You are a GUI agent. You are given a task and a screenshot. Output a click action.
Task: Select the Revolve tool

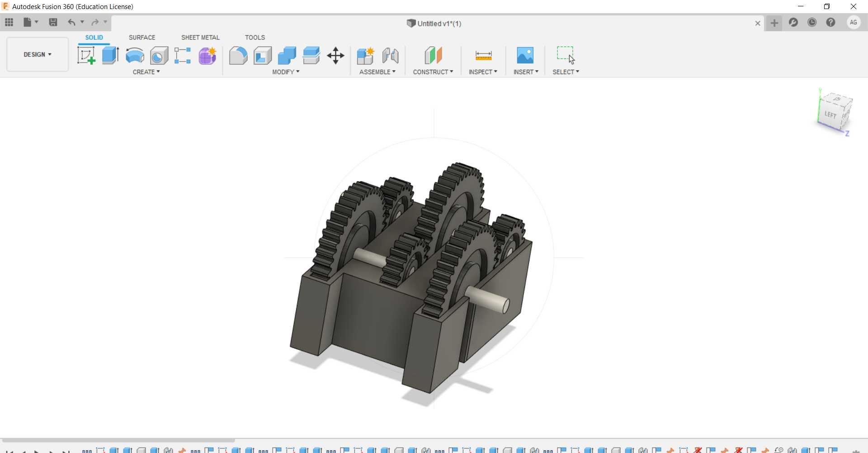(x=135, y=56)
